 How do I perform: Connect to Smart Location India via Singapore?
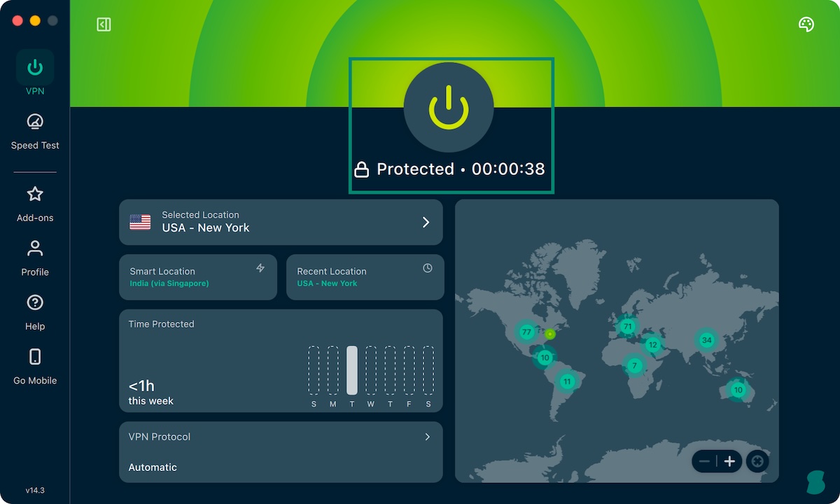[x=198, y=277]
